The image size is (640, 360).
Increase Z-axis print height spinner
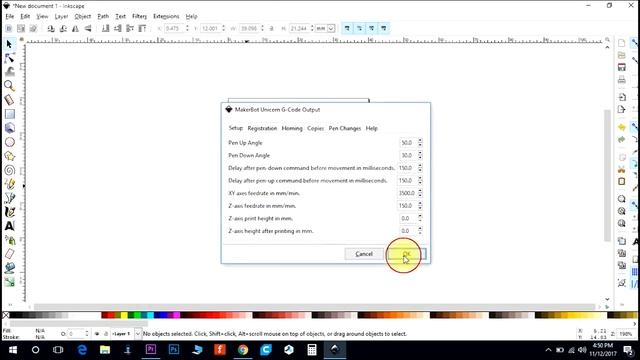(420, 216)
